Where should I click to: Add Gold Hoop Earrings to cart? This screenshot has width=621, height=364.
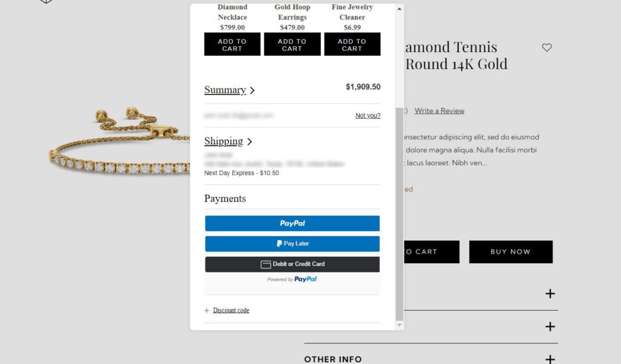click(x=292, y=44)
